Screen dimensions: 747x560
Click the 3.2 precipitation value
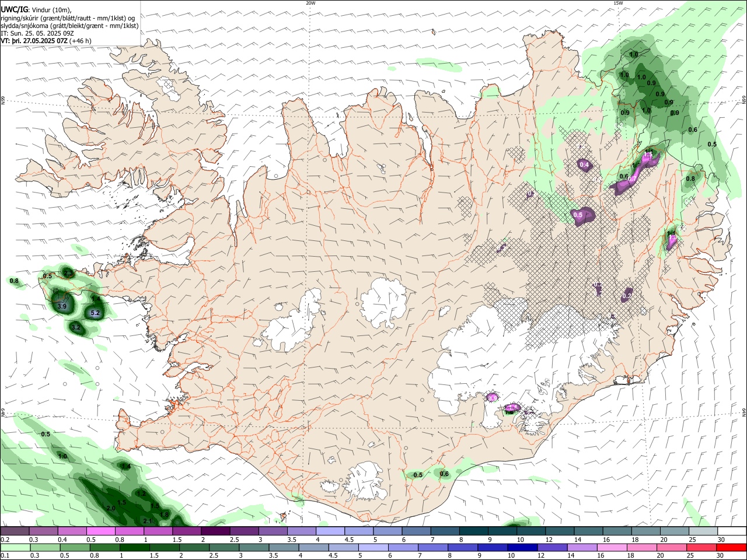click(76, 328)
